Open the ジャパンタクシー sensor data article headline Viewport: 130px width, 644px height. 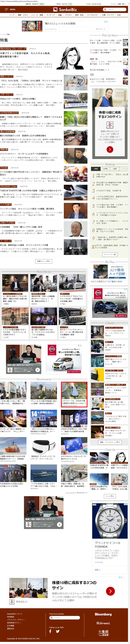[x=24, y=154]
